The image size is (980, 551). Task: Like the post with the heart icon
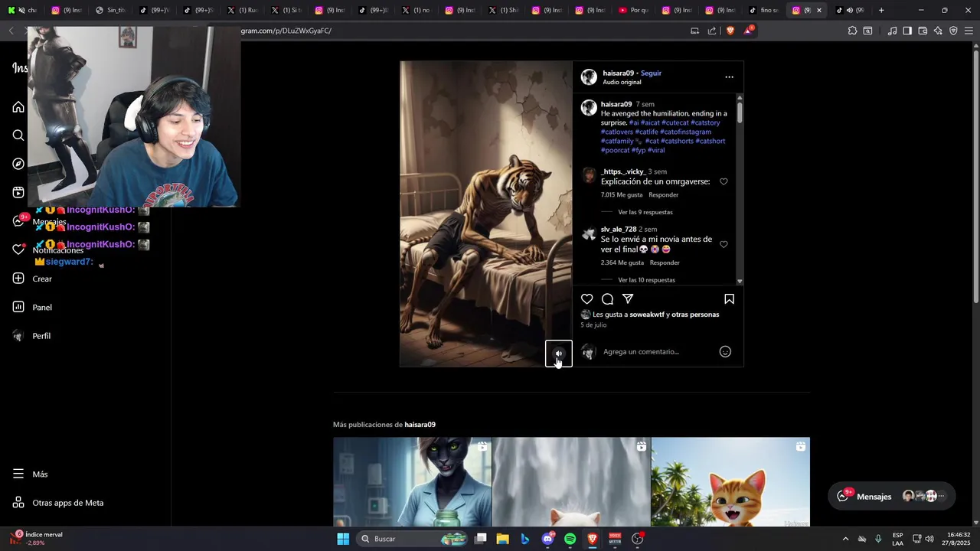(x=586, y=299)
